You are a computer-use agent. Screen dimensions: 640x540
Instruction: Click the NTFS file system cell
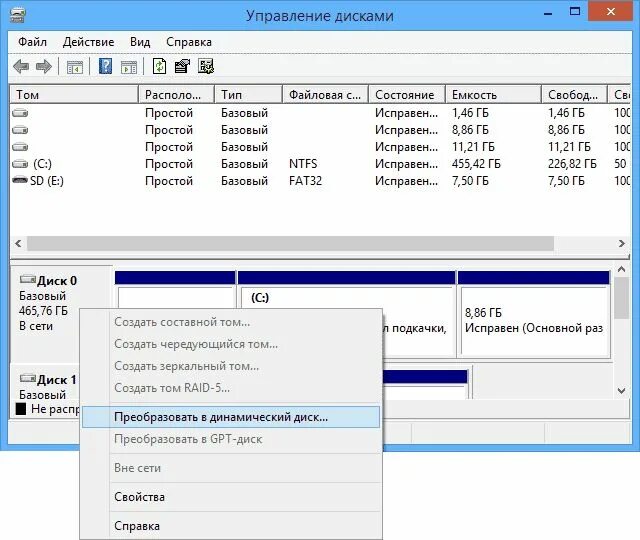pos(303,164)
